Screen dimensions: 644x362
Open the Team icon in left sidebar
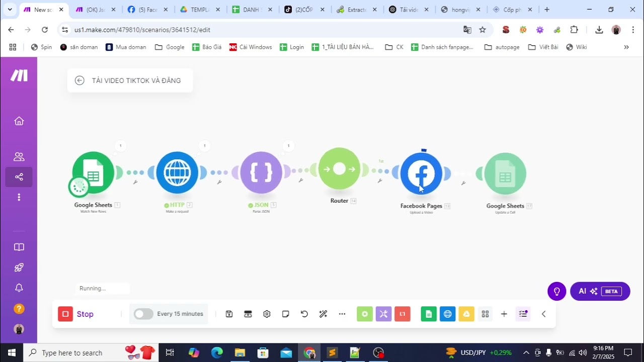pyautogui.click(x=19, y=156)
